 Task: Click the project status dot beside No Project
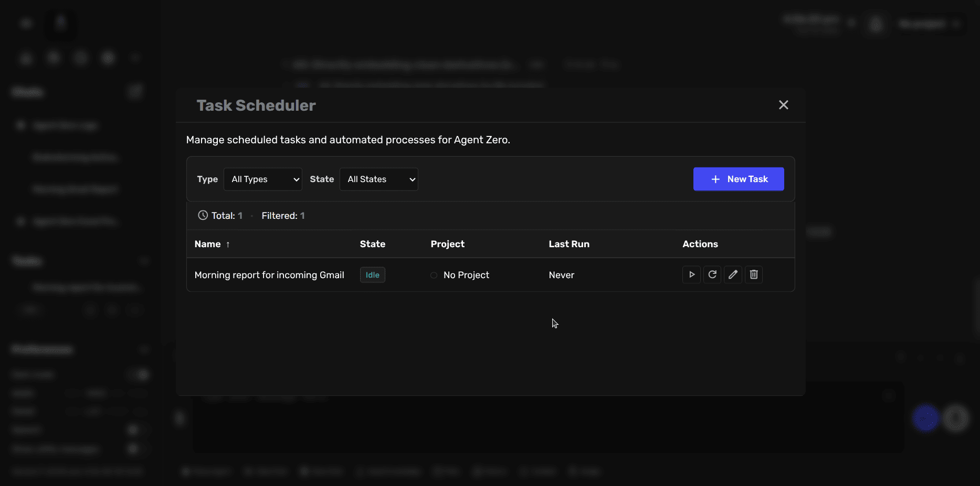point(434,276)
